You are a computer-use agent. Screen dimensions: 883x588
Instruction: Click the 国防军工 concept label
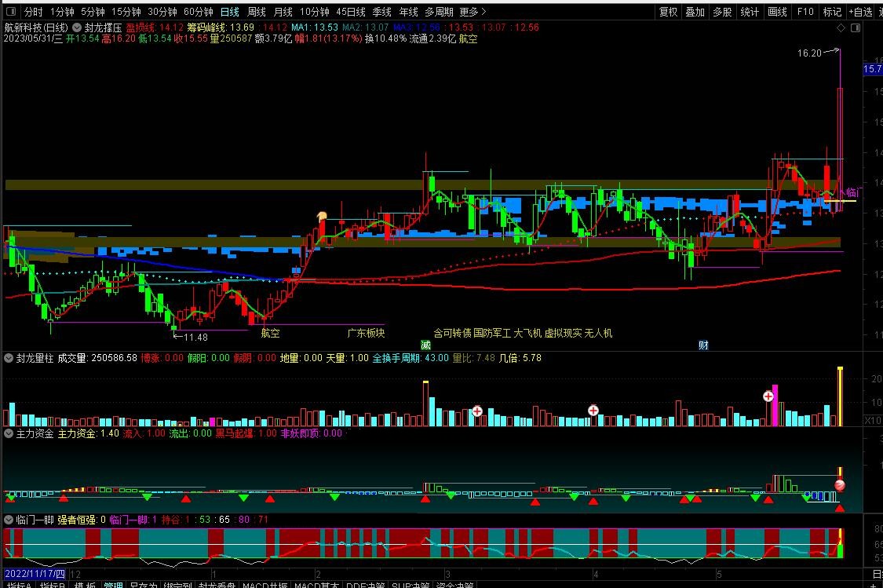[x=492, y=333]
